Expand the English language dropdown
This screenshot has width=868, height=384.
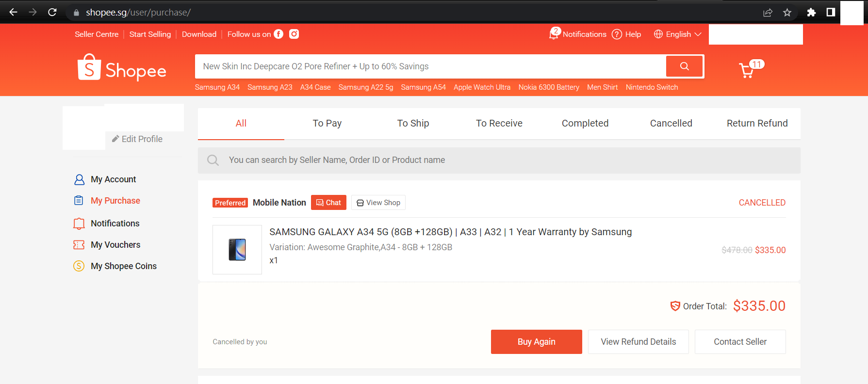click(x=678, y=34)
